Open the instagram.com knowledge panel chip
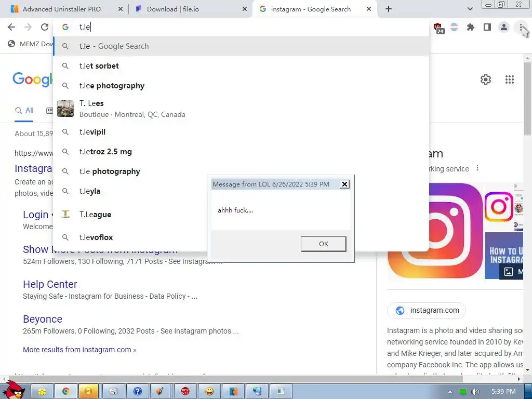 [426, 311]
